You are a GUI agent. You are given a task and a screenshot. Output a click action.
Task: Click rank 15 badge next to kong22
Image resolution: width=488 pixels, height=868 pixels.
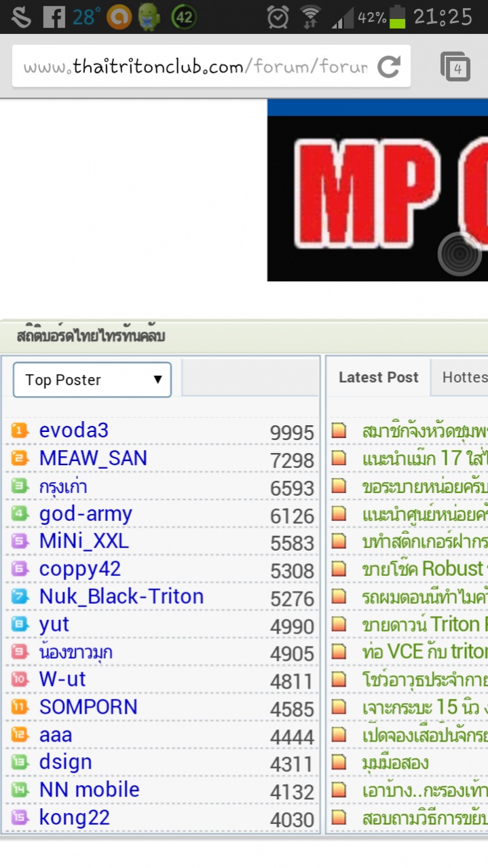coord(20,818)
